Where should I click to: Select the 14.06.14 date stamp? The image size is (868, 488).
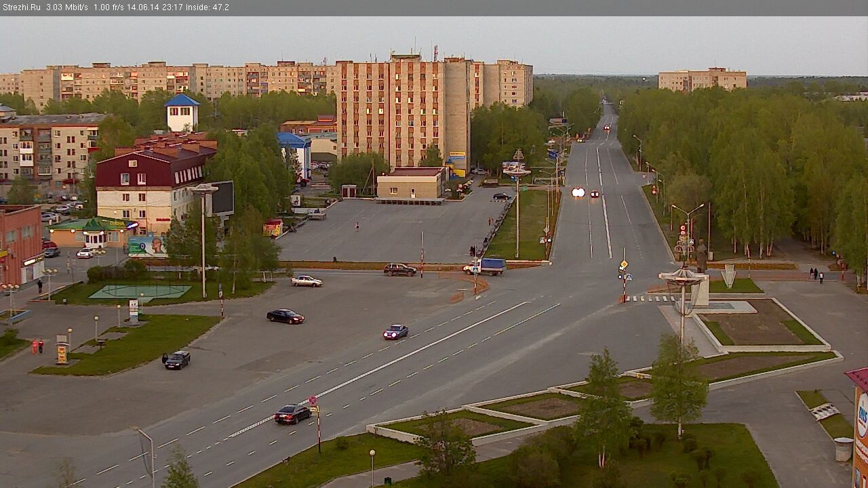coord(143,7)
